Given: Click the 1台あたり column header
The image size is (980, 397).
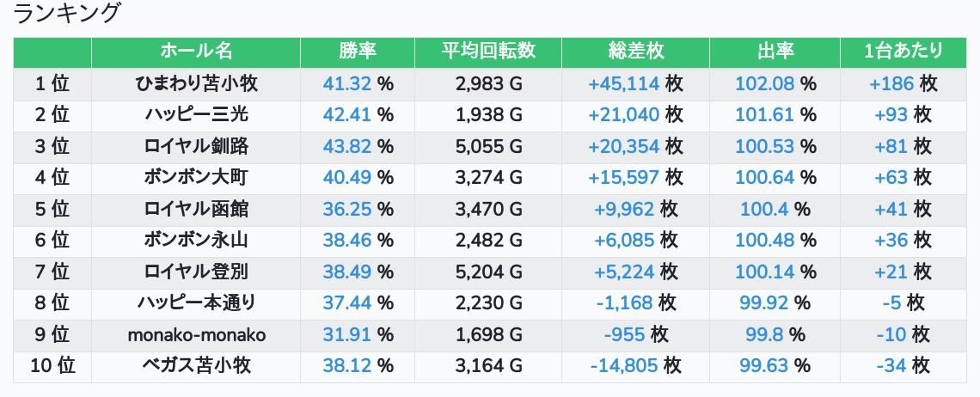Looking at the screenshot, I should pos(903,52).
